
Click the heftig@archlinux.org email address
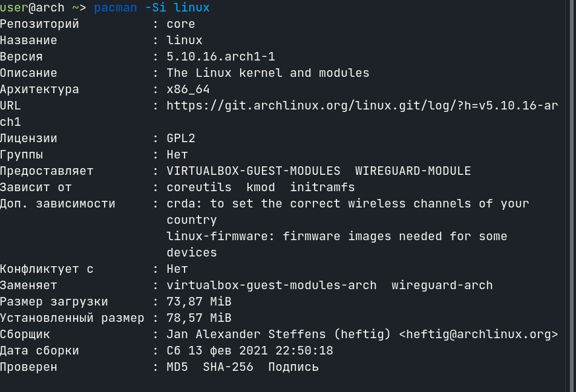(x=478, y=335)
